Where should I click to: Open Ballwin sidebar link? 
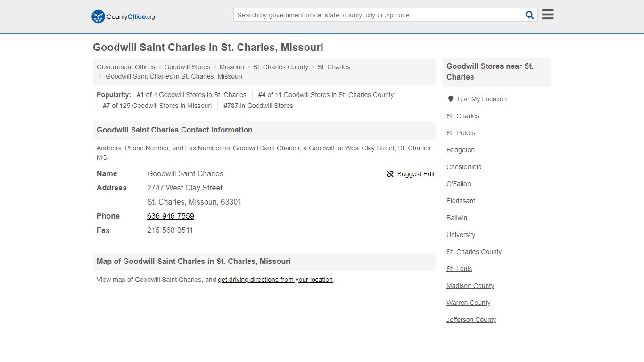pyautogui.click(x=457, y=218)
